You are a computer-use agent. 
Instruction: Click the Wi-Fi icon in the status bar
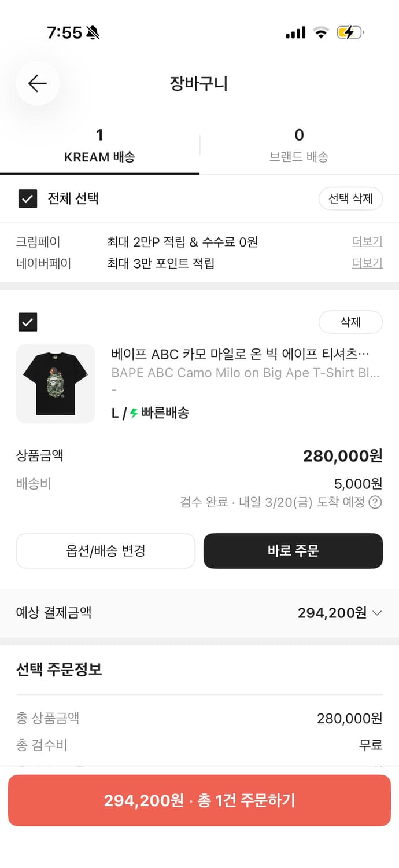point(322,33)
